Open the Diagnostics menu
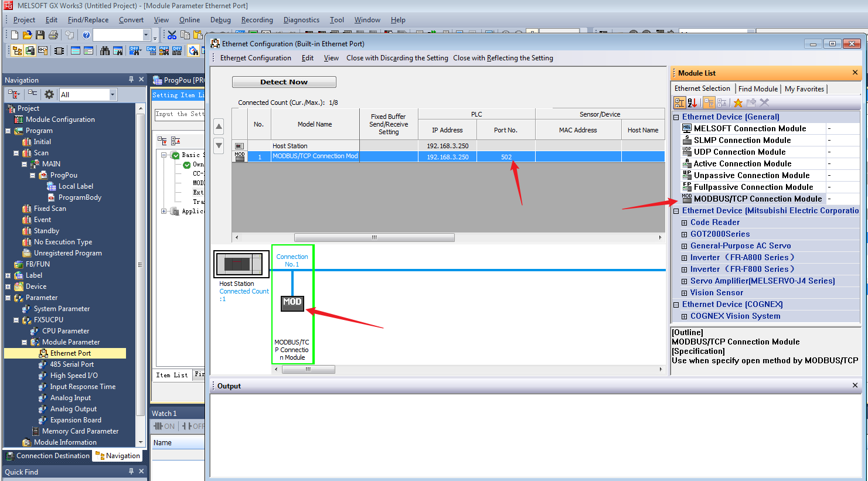 [x=301, y=20]
